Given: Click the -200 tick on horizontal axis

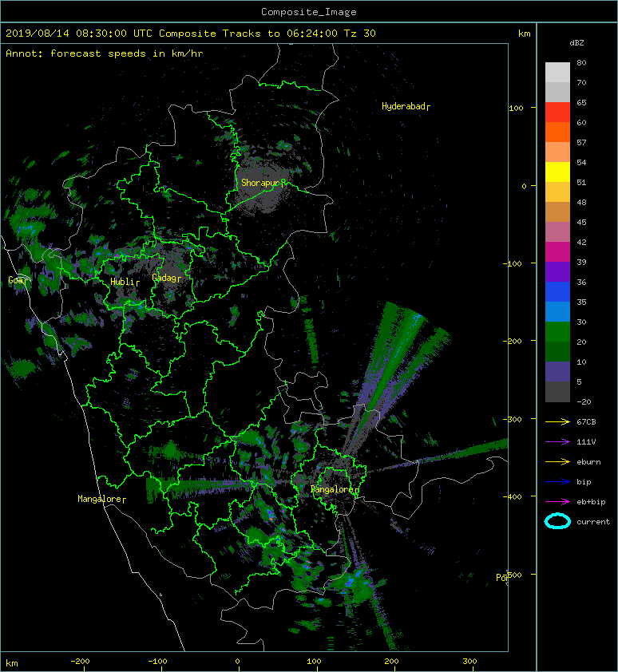Looking at the screenshot, I should 80,662.
